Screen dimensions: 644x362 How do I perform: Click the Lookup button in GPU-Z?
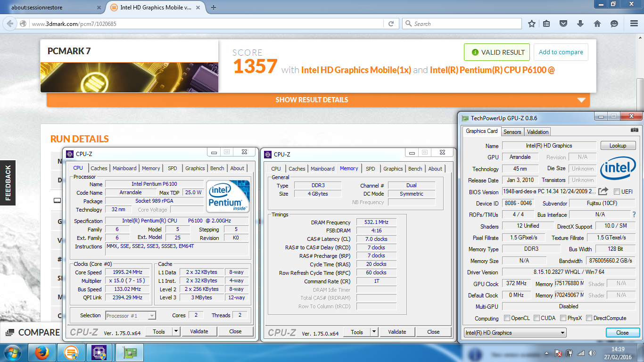(618, 146)
